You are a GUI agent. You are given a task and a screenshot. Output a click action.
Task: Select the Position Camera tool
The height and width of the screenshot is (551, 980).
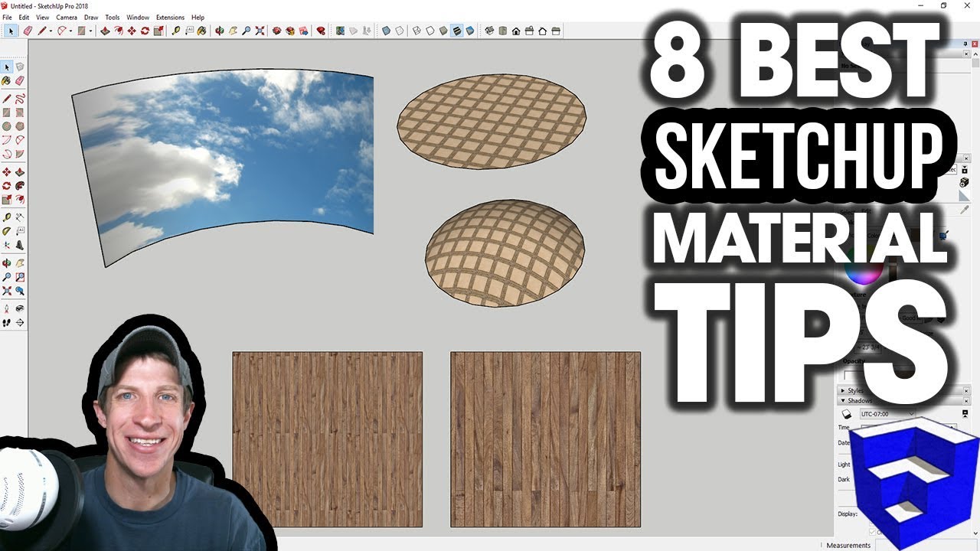click(x=7, y=308)
